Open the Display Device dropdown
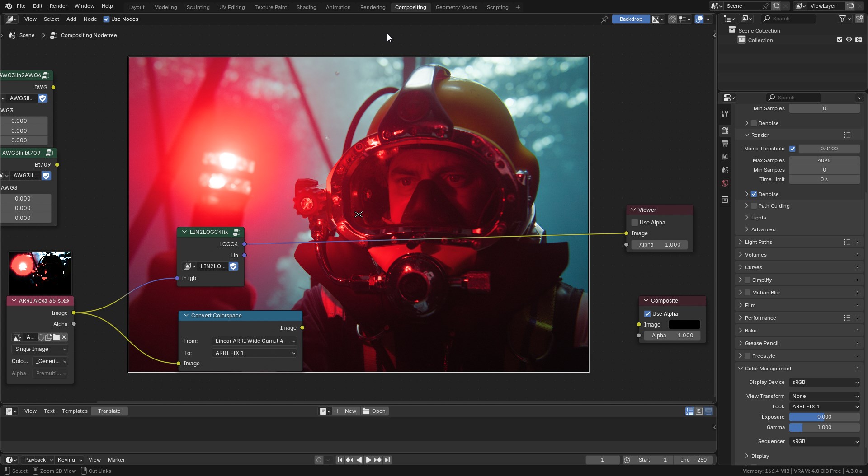The height and width of the screenshot is (476, 868). [825, 382]
